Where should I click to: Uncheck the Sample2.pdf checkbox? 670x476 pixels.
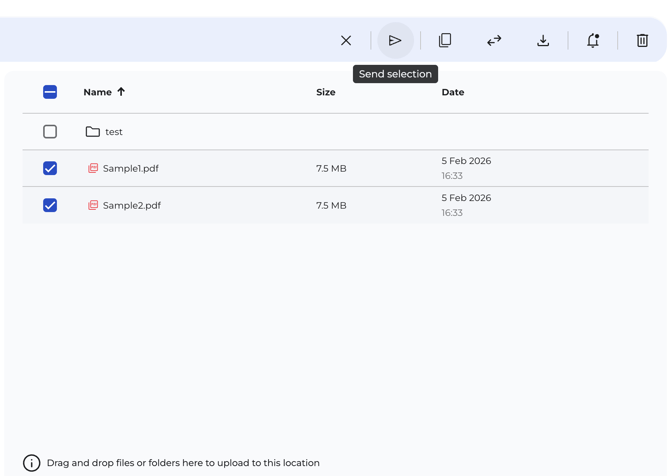click(50, 206)
